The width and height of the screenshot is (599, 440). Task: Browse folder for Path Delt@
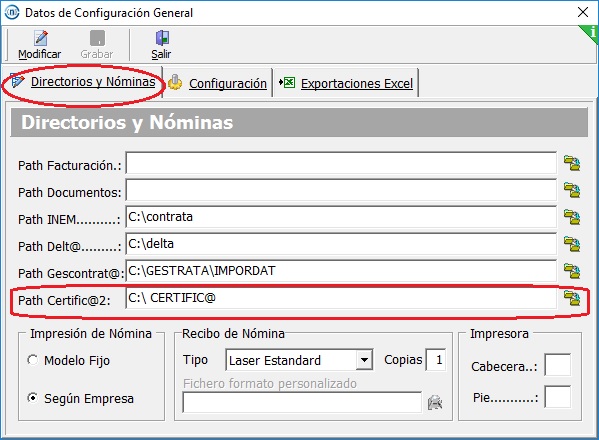572,244
